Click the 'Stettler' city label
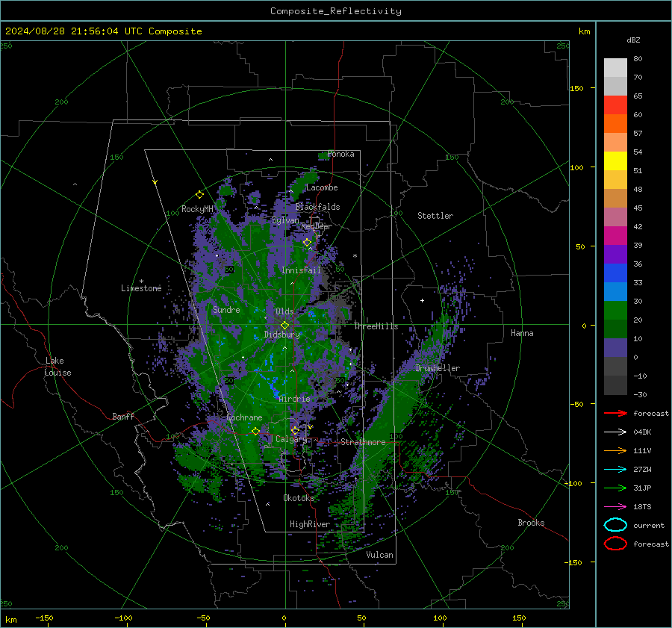672x628 pixels. click(x=435, y=216)
